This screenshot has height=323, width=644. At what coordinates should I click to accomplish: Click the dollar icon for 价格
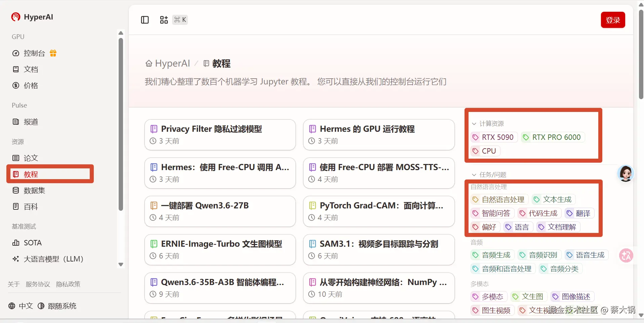(16, 85)
